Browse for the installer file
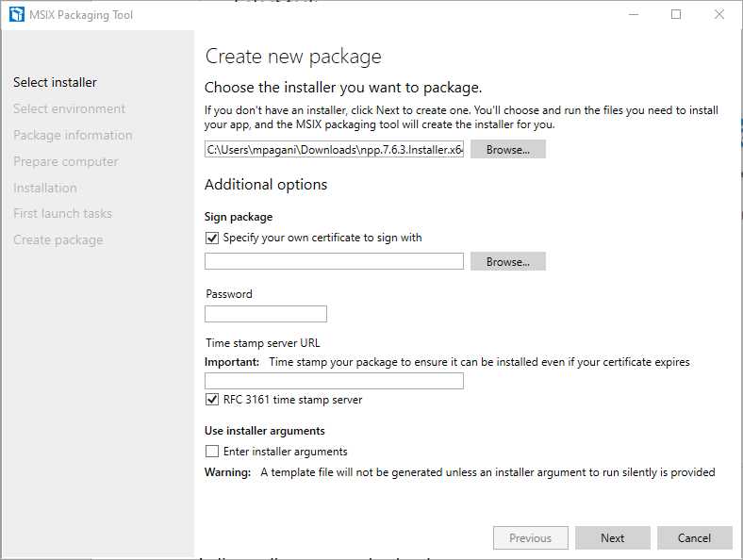Image resolution: width=743 pixels, height=560 pixels. 508,149
